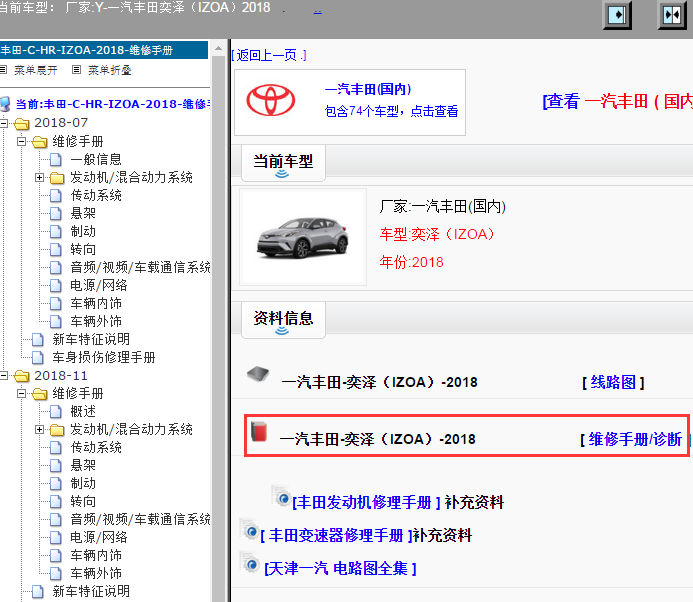This screenshot has height=602, width=693.
Task: Click 当前:丰田-C-HR-IZOA-2018 root tree label
Action: (x=113, y=104)
